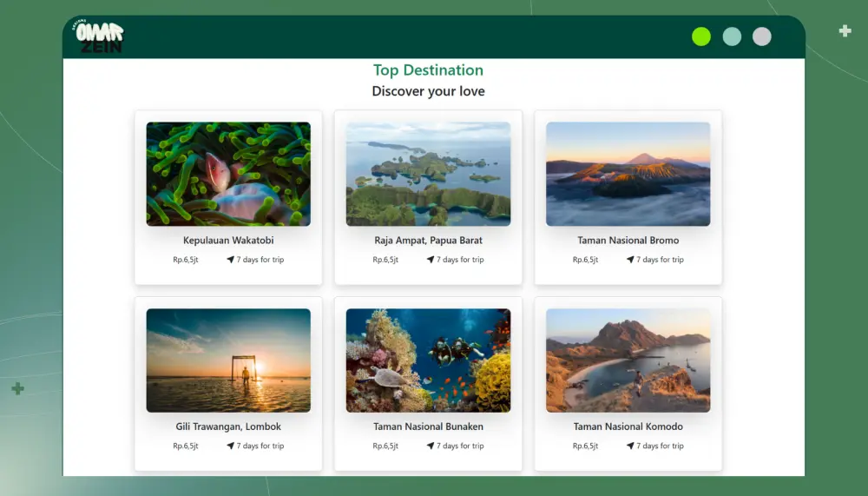Select the Raja Ampat, Papua Barat title
This screenshot has height=496, width=868.
[428, 241]
